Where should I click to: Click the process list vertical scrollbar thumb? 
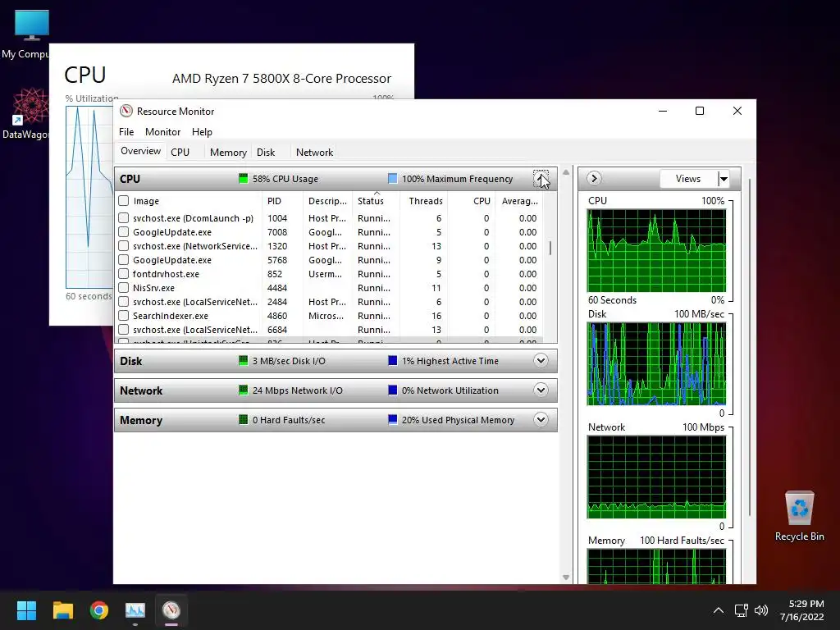550,248
